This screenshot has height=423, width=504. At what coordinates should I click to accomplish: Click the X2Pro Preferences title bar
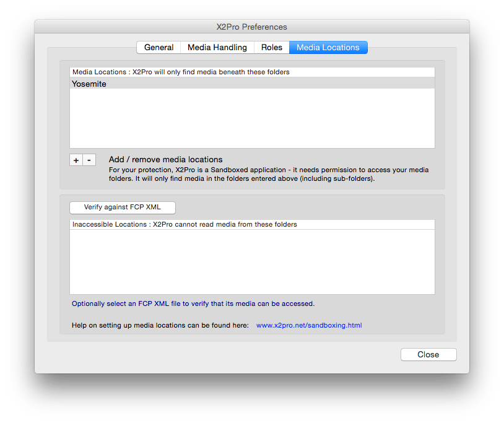[252, 27]
